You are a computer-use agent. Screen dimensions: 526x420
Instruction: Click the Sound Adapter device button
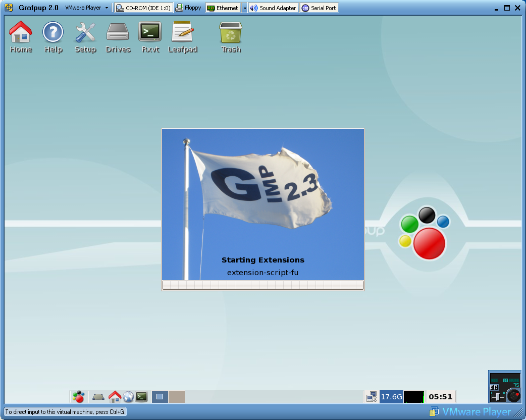pyautogui.click(x=274, y=8)
